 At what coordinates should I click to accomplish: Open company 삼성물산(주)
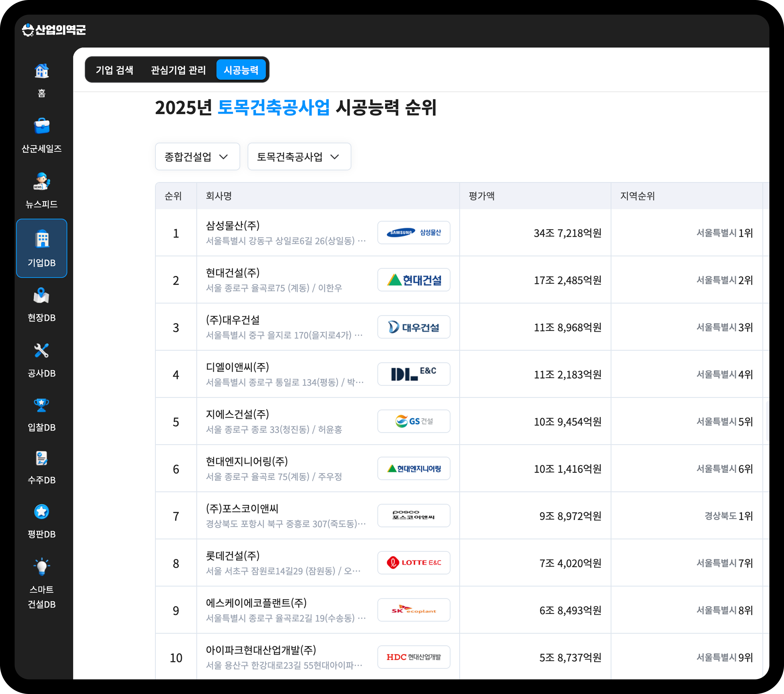(233, 225)
